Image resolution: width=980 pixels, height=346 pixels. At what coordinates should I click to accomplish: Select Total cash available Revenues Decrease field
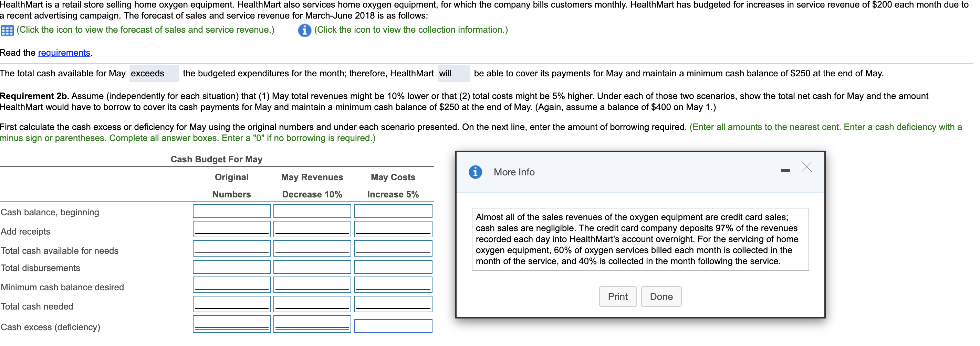tap(312, 248)
